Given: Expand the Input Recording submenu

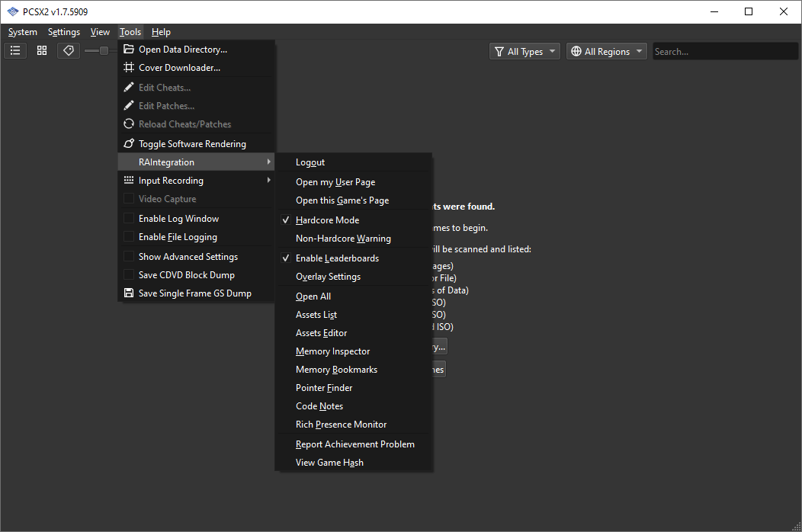Looking at the screenshot, I should point(172,180).
